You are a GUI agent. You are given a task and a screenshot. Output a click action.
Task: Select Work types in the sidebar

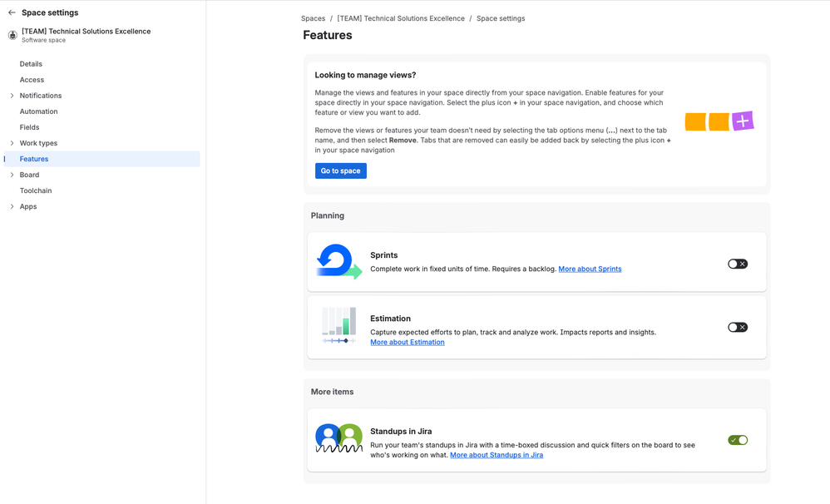tap(38, 144)
